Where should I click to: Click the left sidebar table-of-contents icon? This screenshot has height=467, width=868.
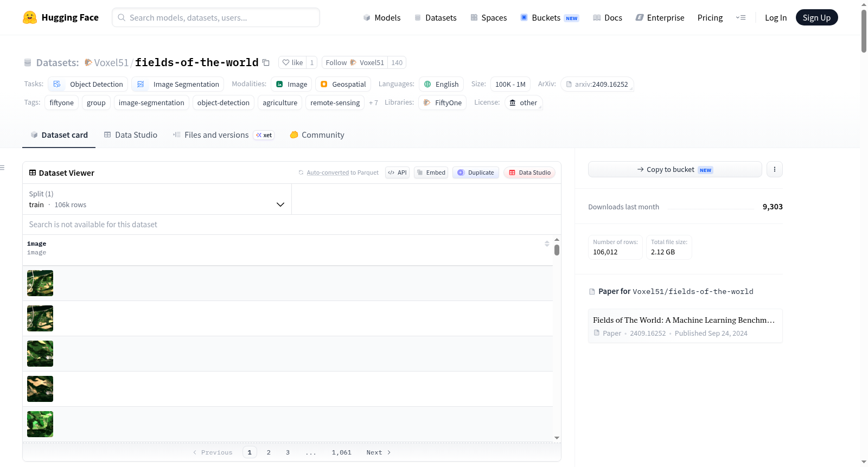click(2, 168)
